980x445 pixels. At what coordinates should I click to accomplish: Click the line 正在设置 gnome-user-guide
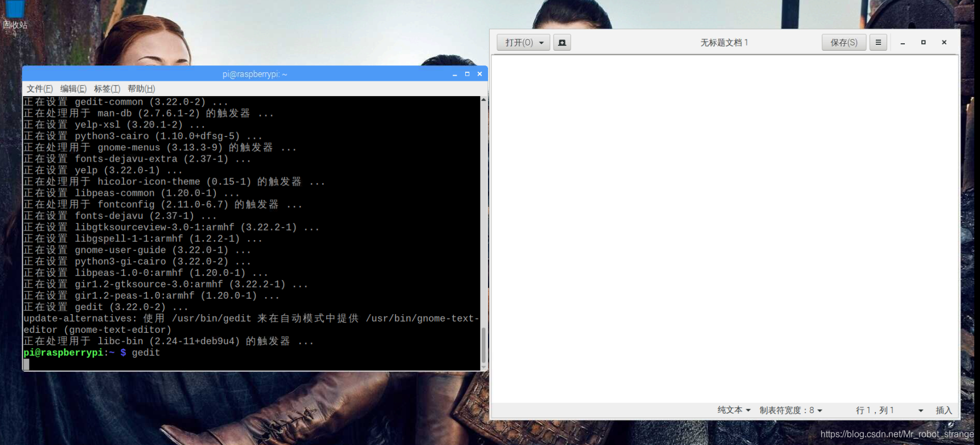tap(137, 250)
